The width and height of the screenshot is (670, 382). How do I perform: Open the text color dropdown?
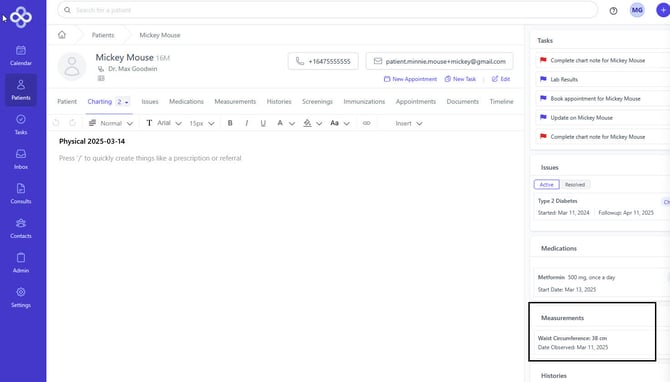point(285,123)
